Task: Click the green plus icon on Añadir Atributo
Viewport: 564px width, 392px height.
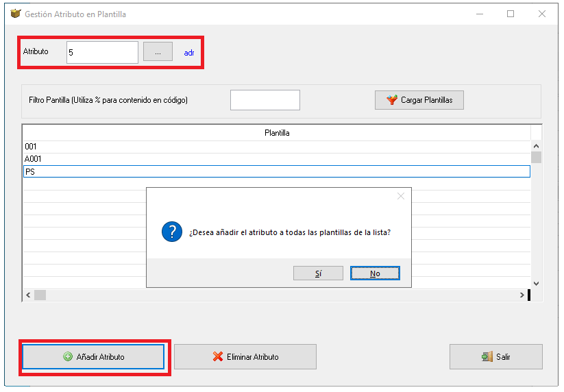Action: pyautogui.click(x=68, y=356)
